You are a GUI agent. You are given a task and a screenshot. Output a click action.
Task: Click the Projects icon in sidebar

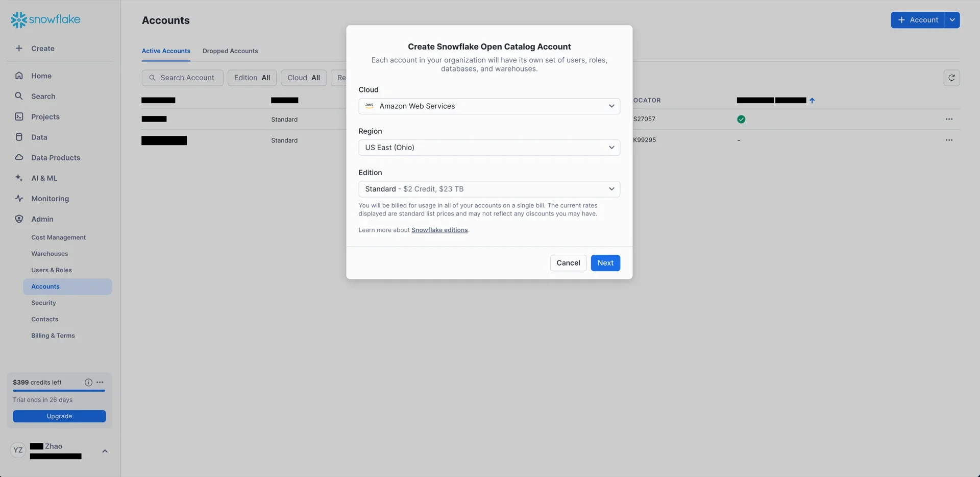pos(19,116)
